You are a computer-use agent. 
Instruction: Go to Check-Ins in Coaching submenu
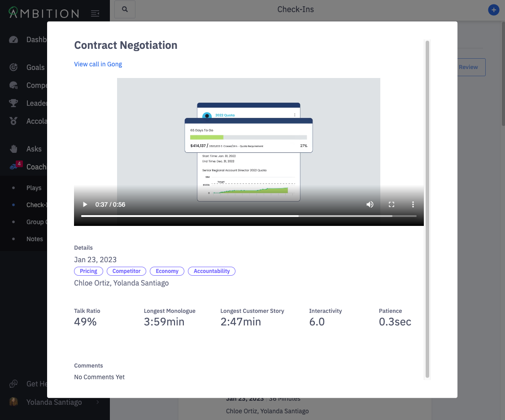(37, 205)
